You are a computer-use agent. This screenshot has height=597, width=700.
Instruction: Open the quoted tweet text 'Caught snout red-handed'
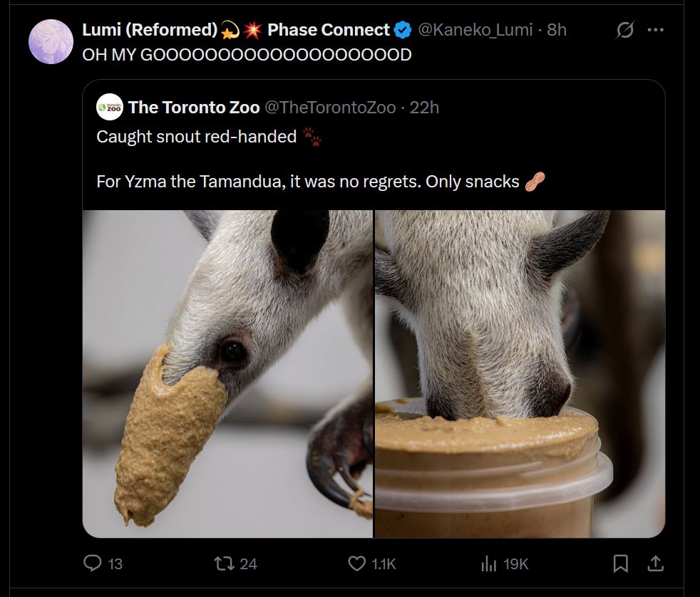[197, 137]
